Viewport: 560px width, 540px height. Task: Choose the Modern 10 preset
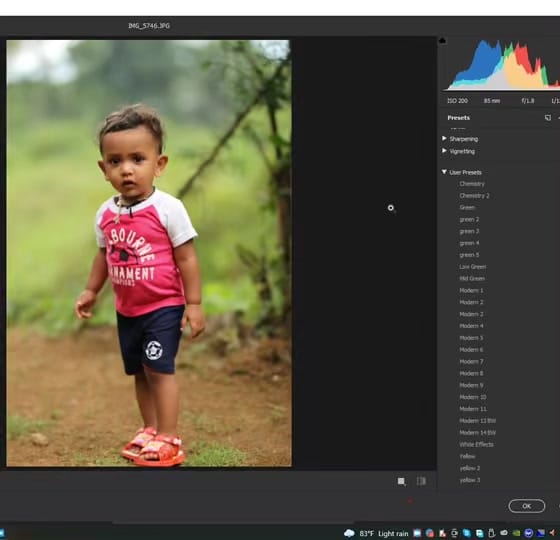tap(472, 397)
